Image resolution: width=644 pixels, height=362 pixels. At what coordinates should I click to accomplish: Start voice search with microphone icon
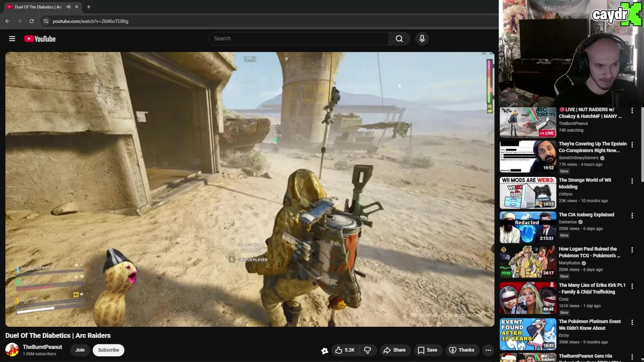(422, 39)
